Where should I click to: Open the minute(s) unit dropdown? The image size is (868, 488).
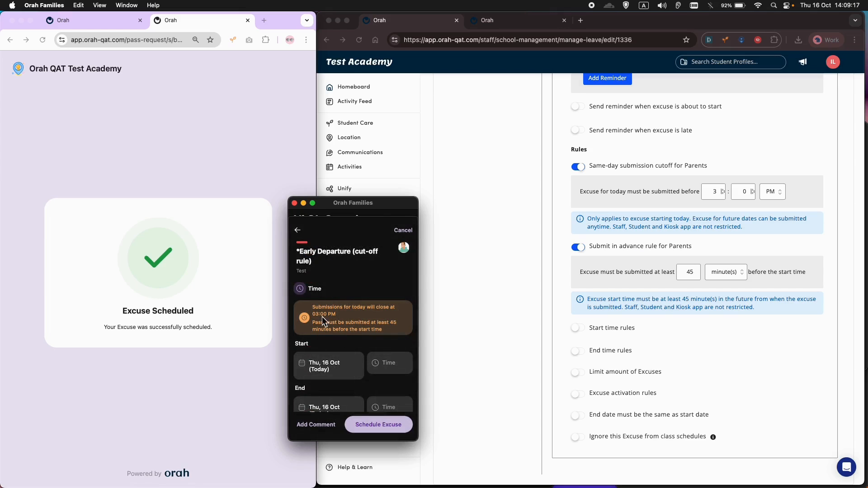pos(726,272)
